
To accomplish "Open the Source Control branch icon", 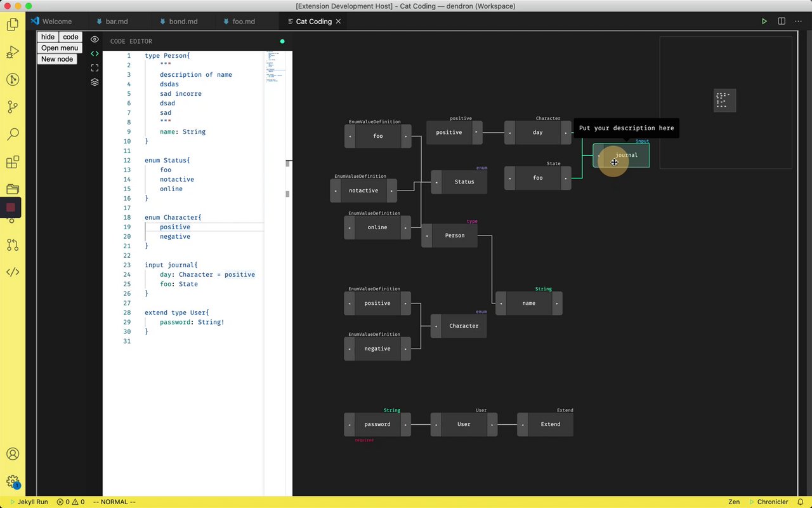I will (x=12, y=107).
